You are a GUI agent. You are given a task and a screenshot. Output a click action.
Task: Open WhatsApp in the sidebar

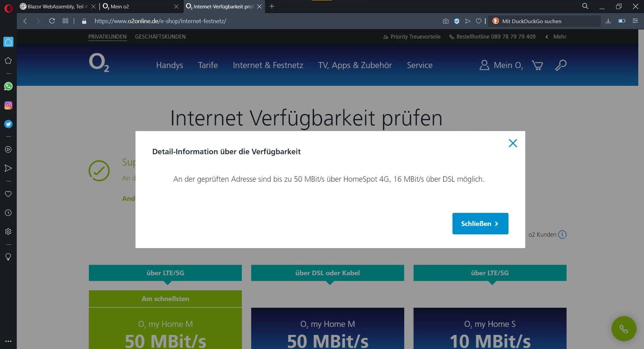pyautogui.click(x=8, y=86)
